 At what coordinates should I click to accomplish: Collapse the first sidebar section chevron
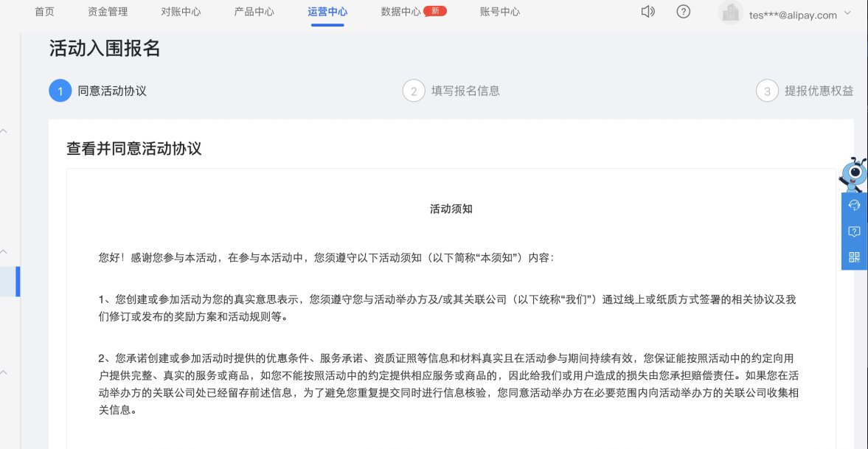point(4,131)
